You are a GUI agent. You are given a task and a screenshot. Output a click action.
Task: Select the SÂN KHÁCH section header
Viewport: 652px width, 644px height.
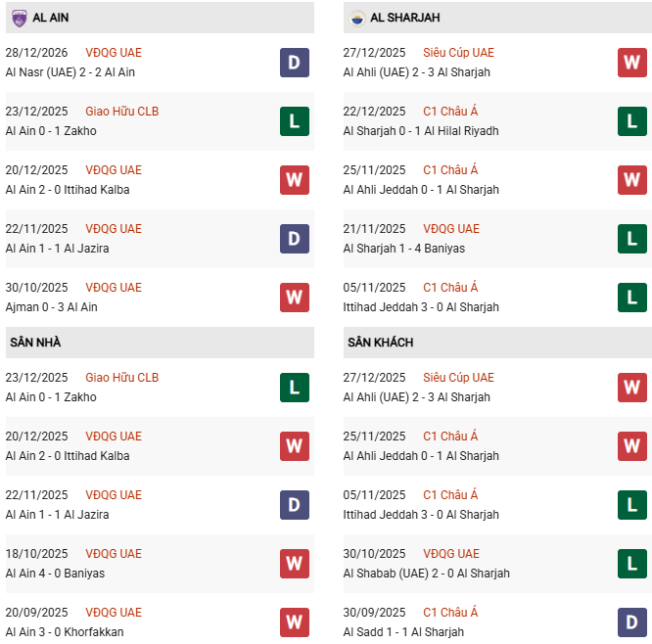tap(380, 343)
